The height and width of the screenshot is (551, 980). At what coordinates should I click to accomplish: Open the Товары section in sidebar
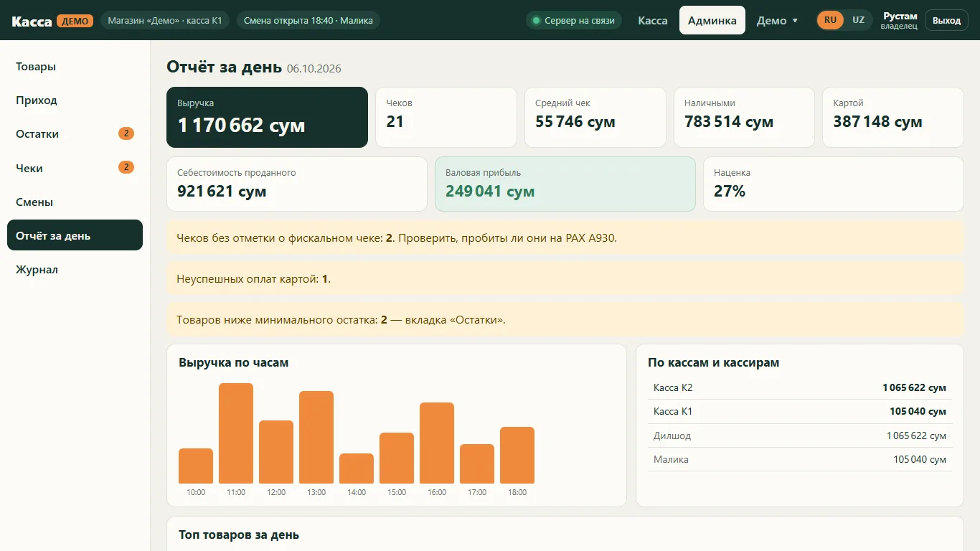75,67
